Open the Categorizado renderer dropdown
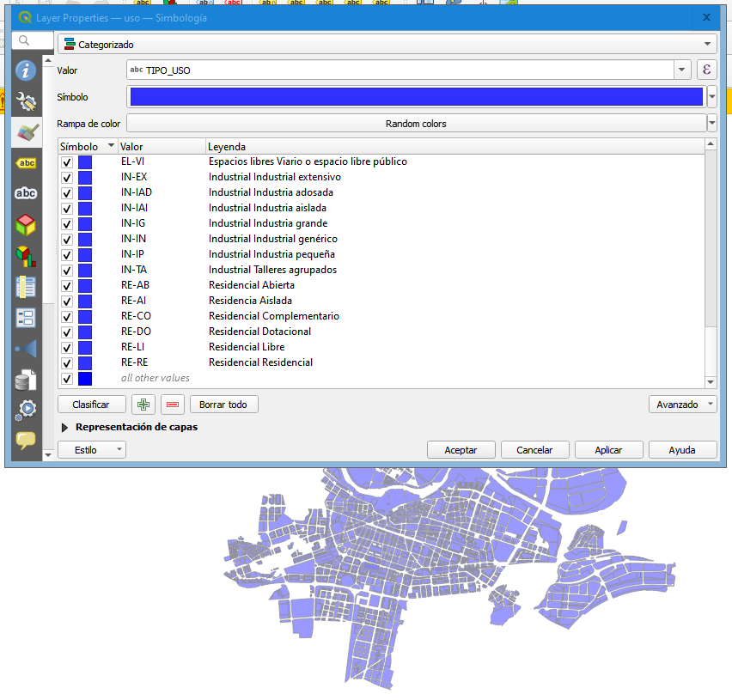Viewport: 732px width, 700px height. pyautogui.click(x=707, y=44)
